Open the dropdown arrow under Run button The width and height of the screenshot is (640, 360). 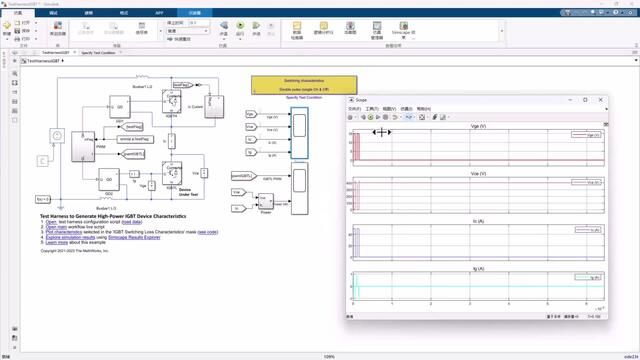click(x=240, y=39)
